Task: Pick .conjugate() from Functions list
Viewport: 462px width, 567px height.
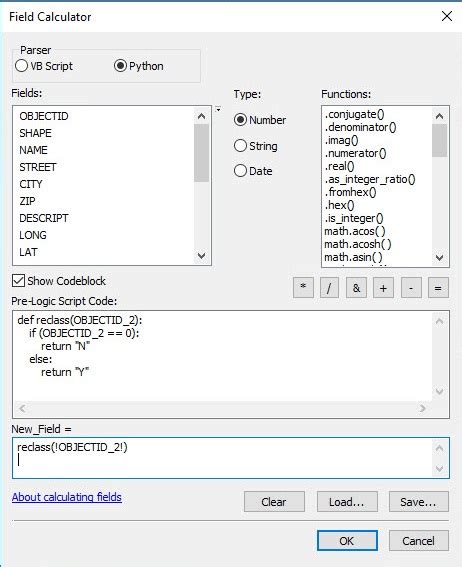Action: [354, 114]
